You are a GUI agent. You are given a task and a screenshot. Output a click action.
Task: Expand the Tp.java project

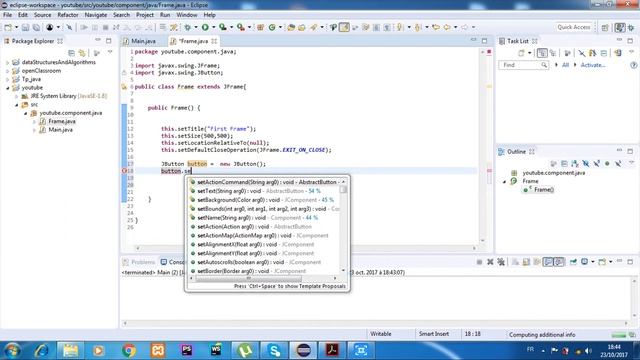[x=8, y=79]
